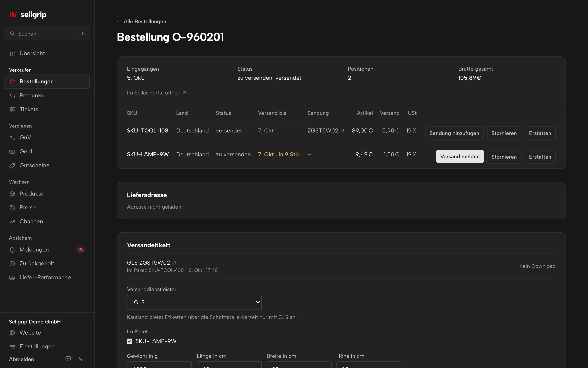Click Stornieren in SKU-LAMP-9W row

click(504, 157)
